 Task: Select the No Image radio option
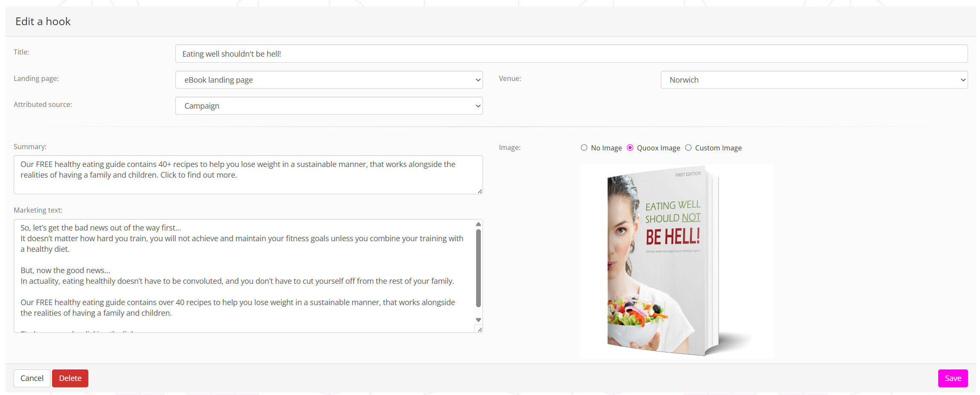pos(584,148)
